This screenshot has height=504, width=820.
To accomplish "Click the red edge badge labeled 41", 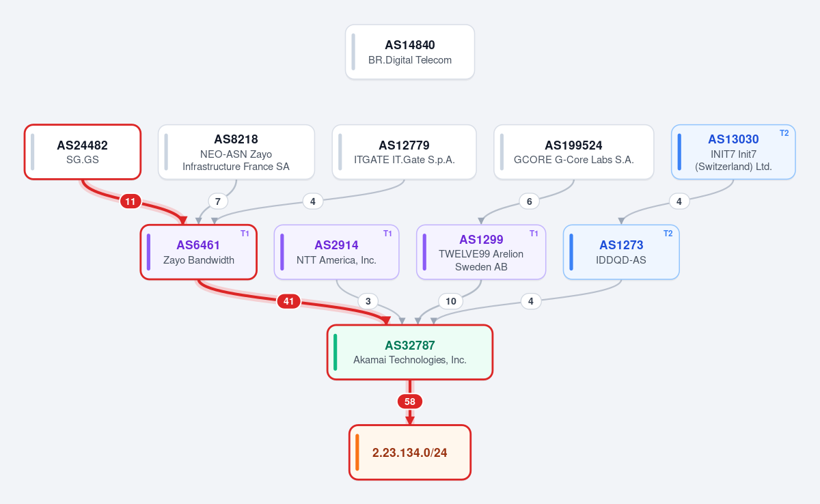I will 288,301.
